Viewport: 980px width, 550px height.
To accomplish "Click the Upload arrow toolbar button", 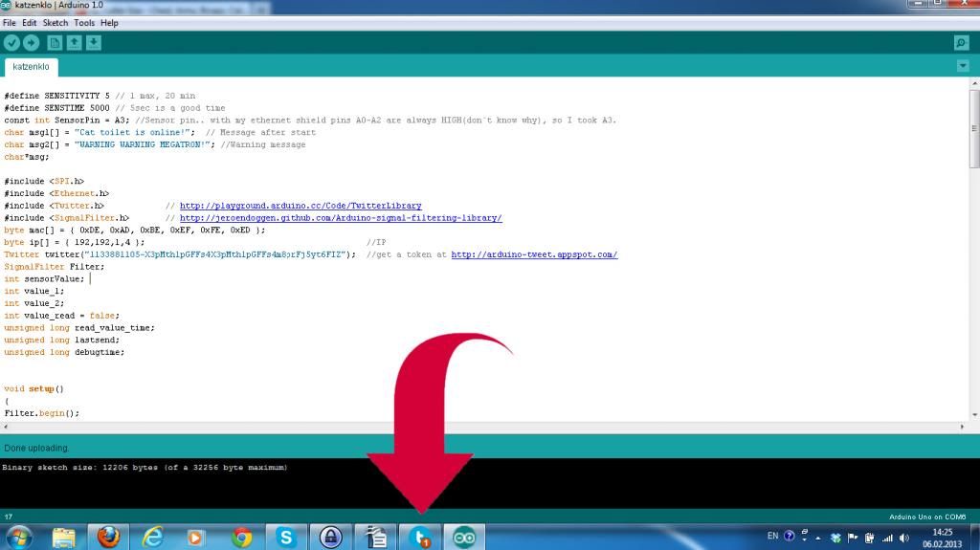I will click(32, 42).
